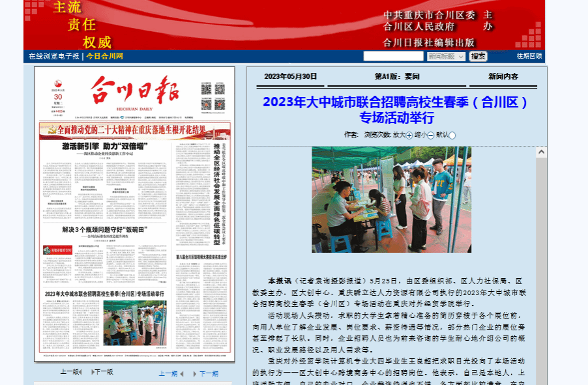Select the default (默认) font size radio
The height and width of the screenshot is (385, 588).
pyautogui.click(x=452, y=135)
